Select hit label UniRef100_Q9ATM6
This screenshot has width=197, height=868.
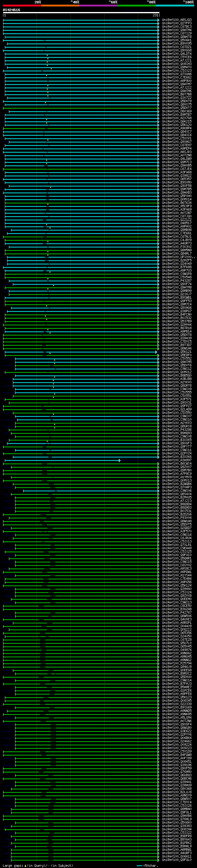(x=177, y=91)
